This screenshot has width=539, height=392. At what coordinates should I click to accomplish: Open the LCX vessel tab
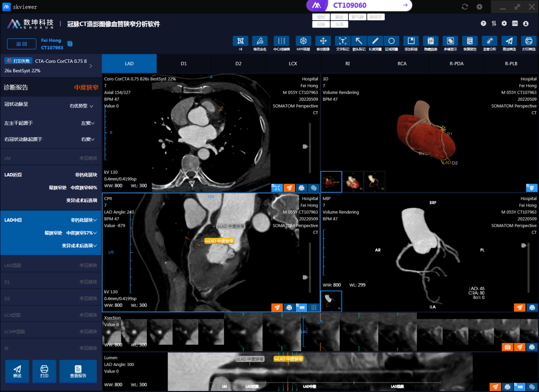click(293, 64)
